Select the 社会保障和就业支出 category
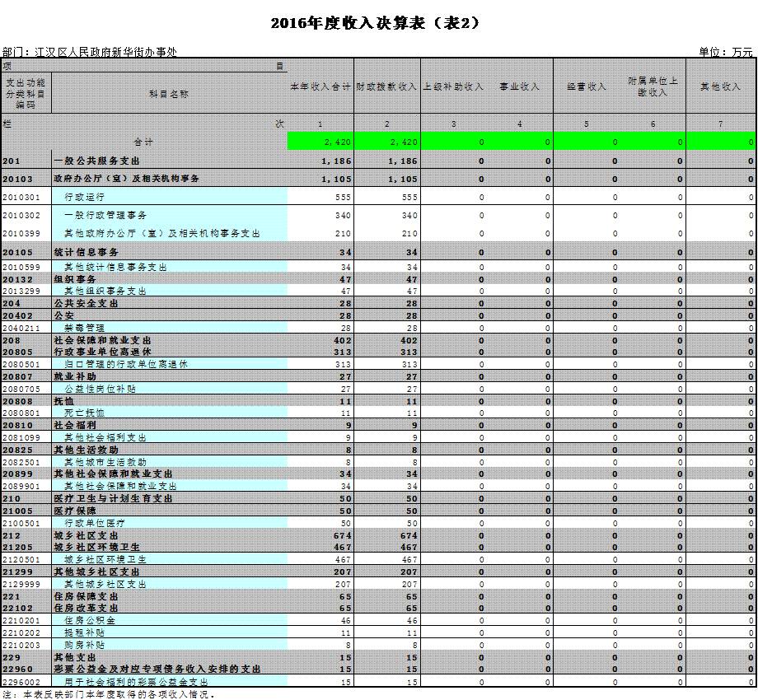Viewport: 758px width, 700px height. click(102, 340)
